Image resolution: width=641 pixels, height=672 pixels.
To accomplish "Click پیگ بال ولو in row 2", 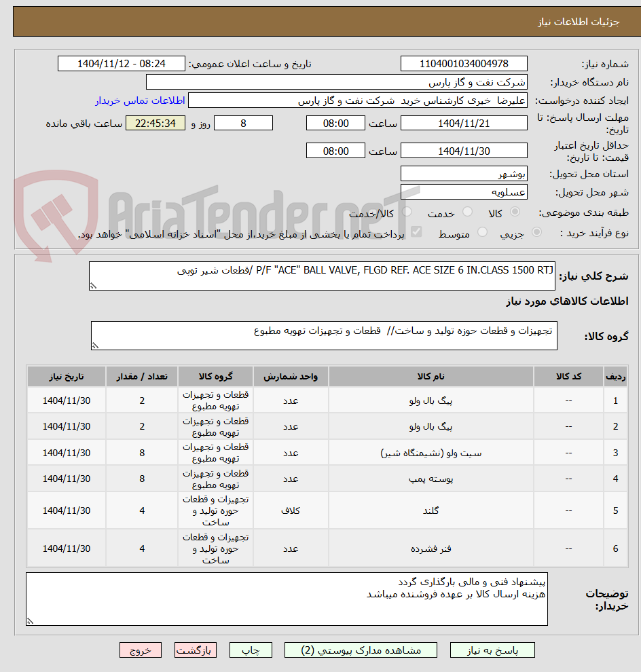I will click(431, 426).
